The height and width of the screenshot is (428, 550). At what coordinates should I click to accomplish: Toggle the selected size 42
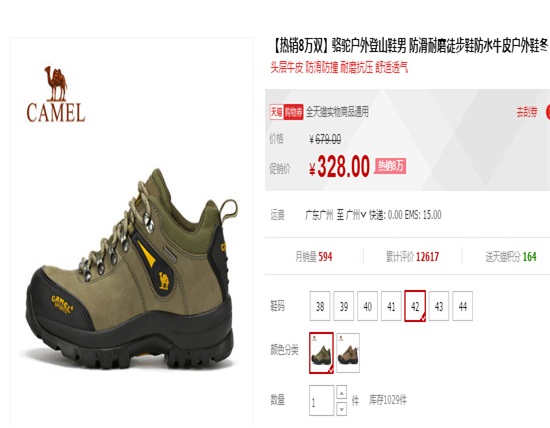[x=415, y=306]
